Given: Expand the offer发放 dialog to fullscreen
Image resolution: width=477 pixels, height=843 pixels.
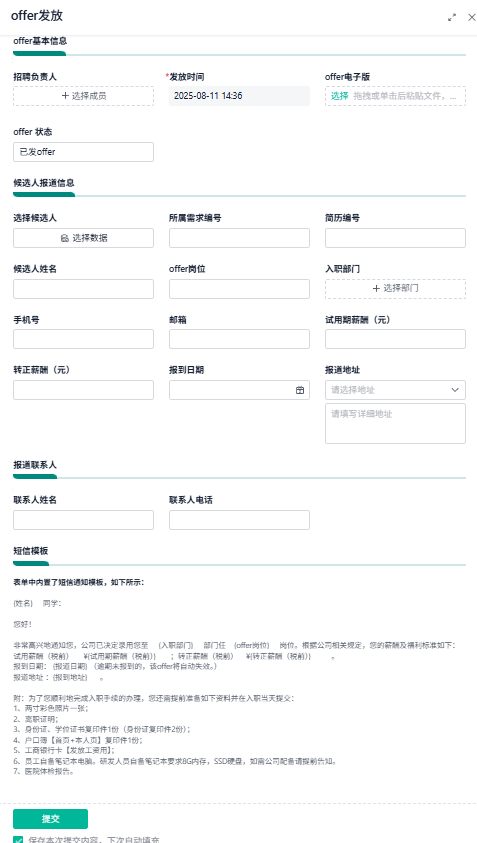Looking at the screenshot, I should [452, 17].
